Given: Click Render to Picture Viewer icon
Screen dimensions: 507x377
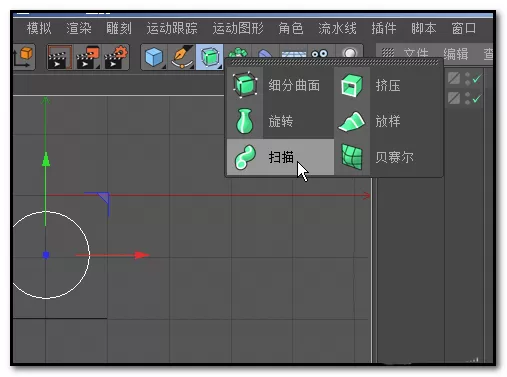Looking at the screenshot, I should point(88,57).
